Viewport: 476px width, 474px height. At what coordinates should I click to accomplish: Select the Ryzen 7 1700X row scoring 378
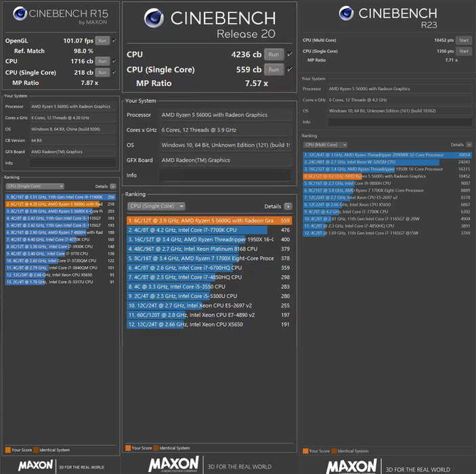coord(209,259)
